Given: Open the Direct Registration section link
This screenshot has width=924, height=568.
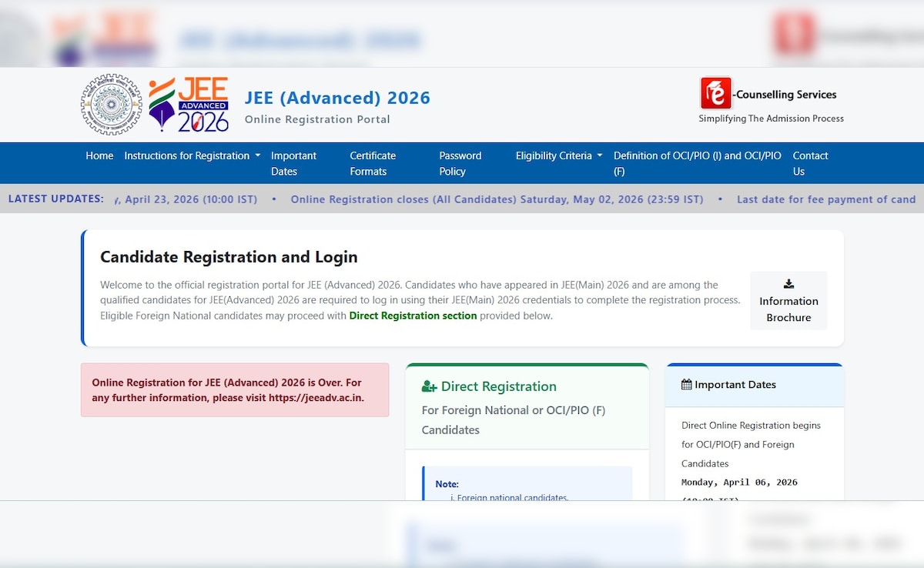Looking at the screenshot, I should pos(413,316).
